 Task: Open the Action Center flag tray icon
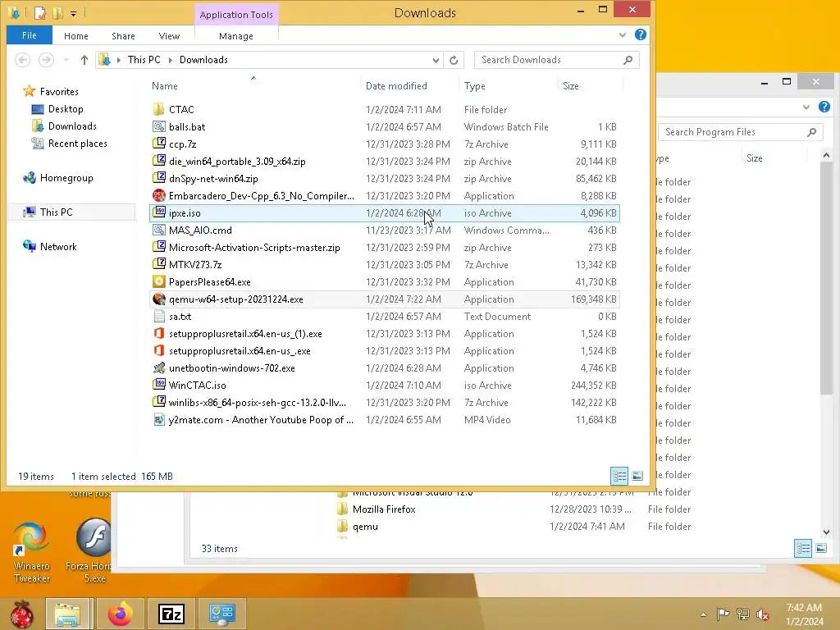coord(723,614)
